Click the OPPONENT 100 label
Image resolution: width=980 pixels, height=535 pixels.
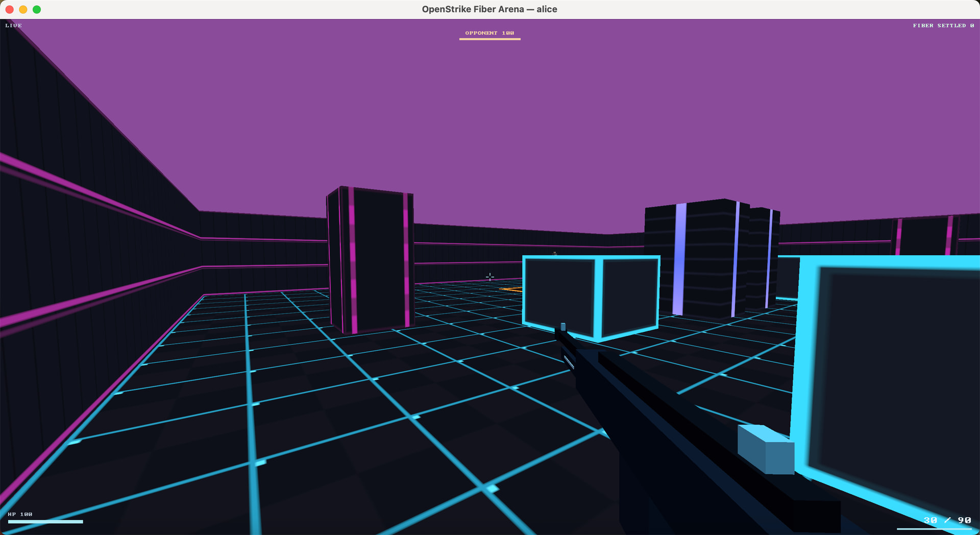click(489, 33)
